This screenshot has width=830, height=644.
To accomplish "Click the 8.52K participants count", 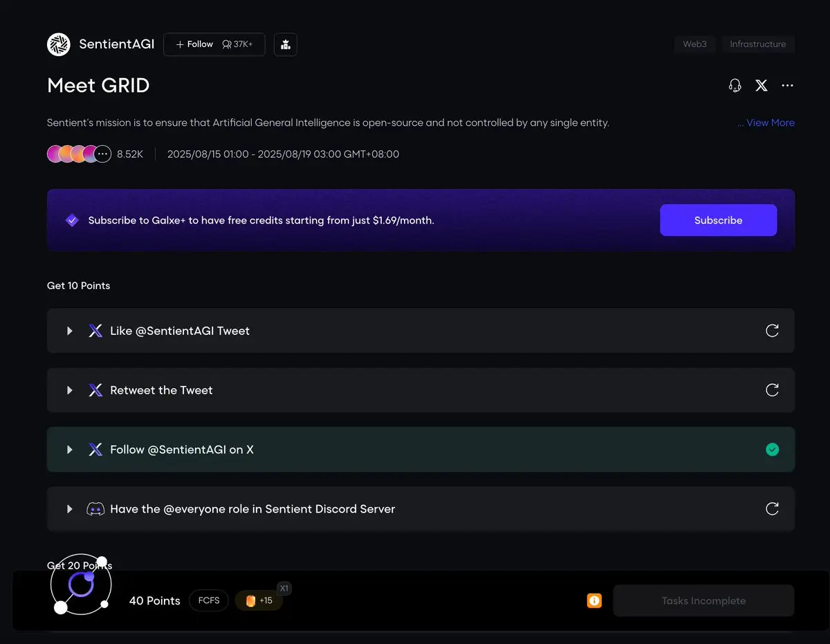I will [x=130, y=154].
